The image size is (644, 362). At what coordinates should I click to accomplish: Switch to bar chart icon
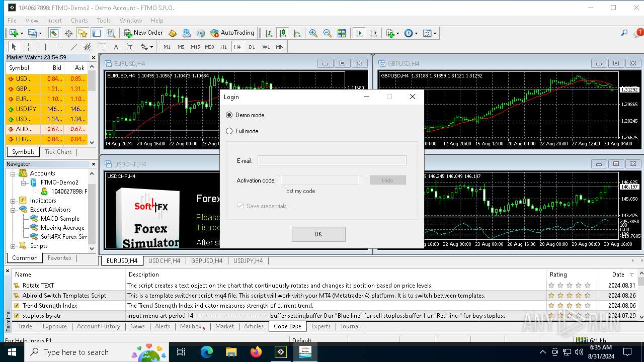tap(269, 33)
